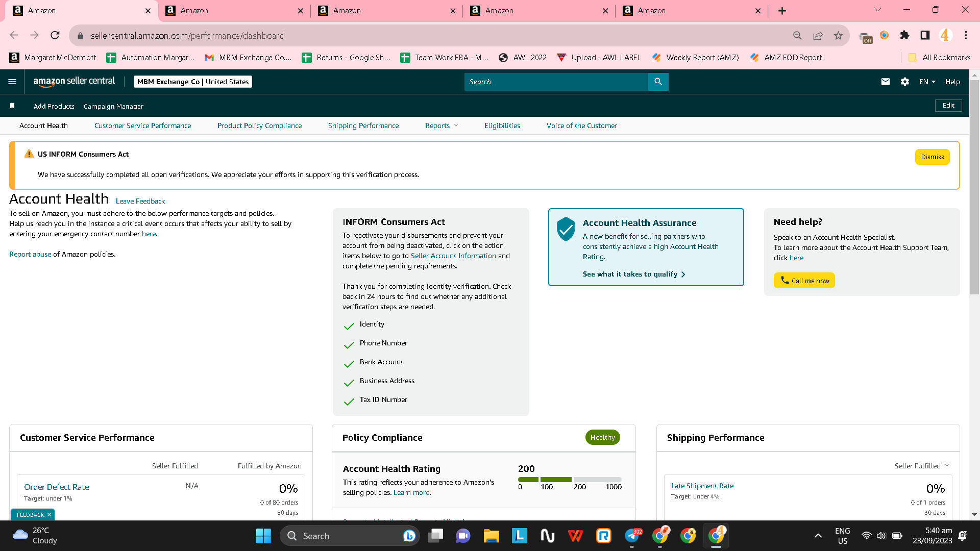The image size is (980, 551).
Task: Click the Wi-Fi icon in system tray
Action: (x=866, y=536)
